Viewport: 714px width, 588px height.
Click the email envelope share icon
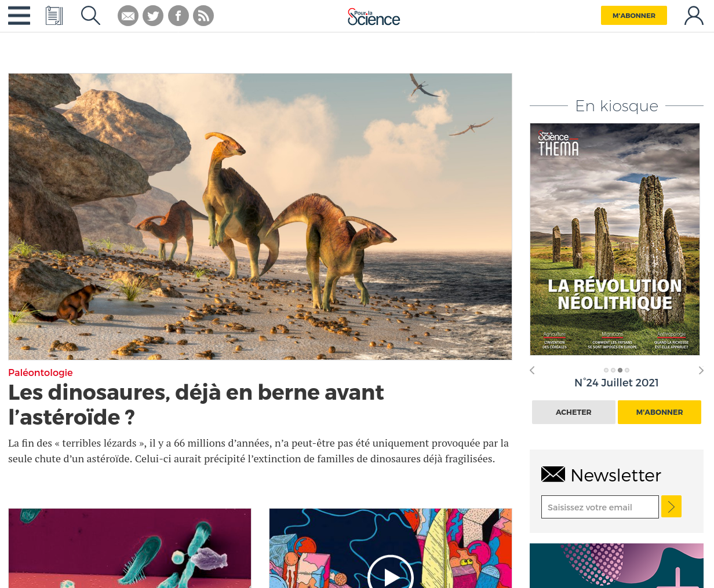128,16
